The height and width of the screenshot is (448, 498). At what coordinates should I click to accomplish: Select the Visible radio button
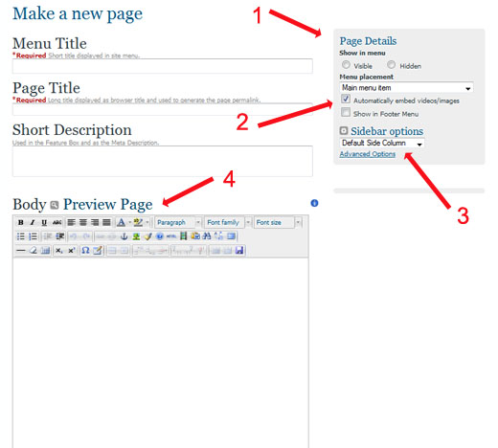coord(346,65)
